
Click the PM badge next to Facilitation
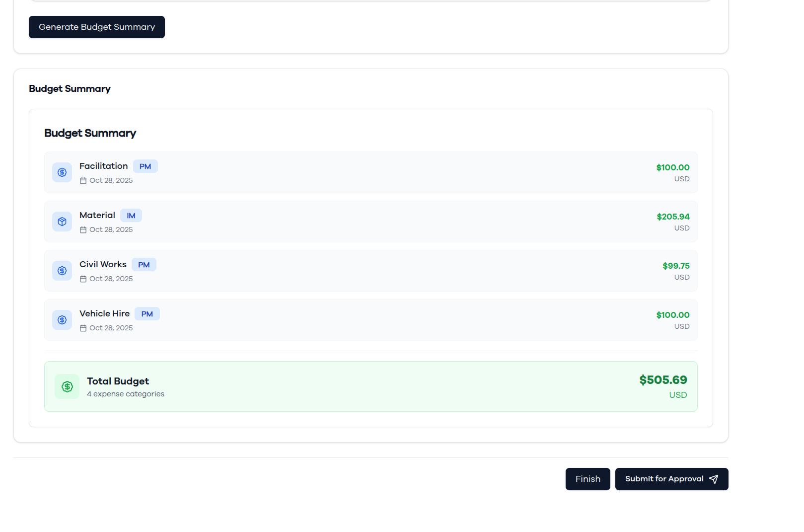pyautogui.click(x=145, y=166)
